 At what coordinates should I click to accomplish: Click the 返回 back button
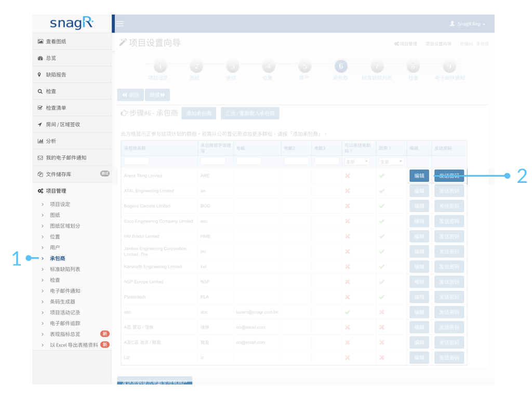(x=130, y=95)
